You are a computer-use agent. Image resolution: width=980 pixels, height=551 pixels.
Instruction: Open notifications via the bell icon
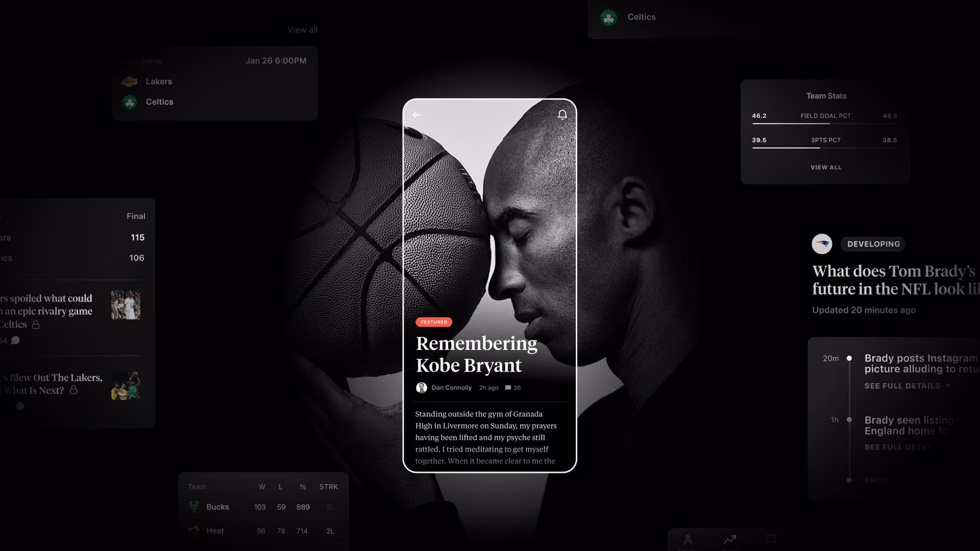coord(562,114)
